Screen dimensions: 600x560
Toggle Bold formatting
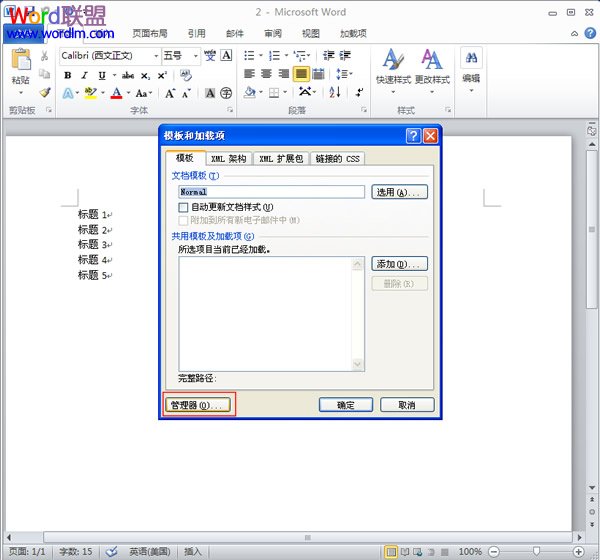pos(68,75)
